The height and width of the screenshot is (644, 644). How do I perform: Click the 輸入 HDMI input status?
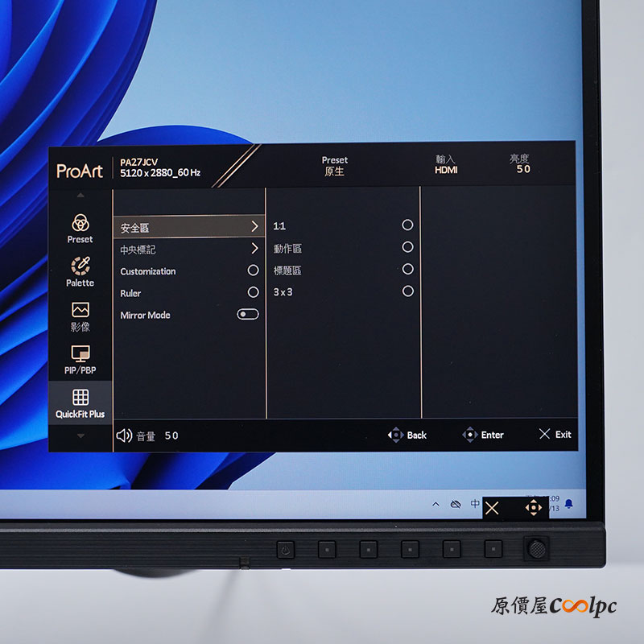point(446,164)
